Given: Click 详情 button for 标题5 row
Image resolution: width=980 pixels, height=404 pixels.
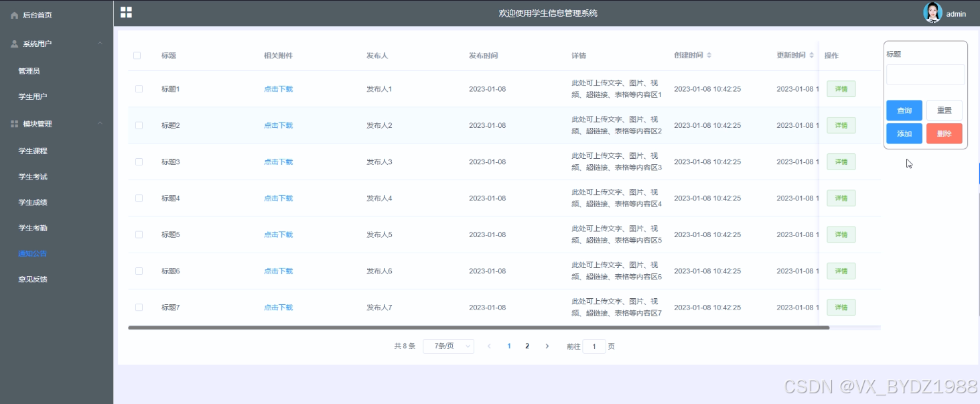Looking at the screenshot, I should point(841,234).
